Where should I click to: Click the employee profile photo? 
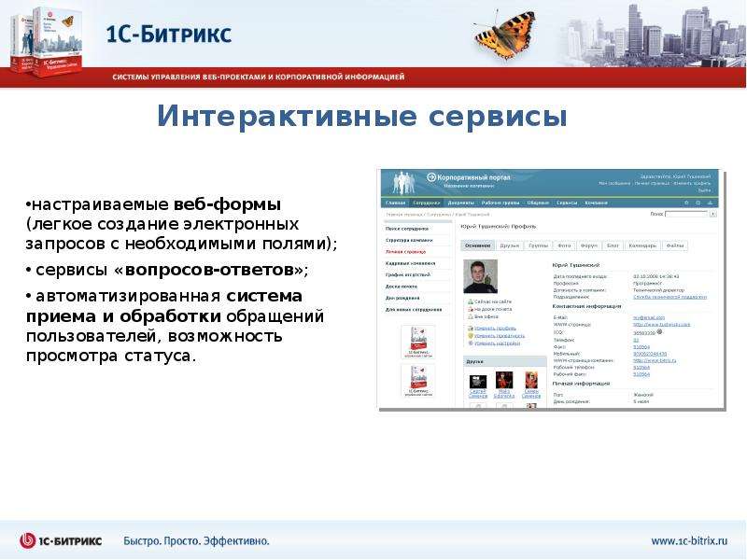click(480, 276)
